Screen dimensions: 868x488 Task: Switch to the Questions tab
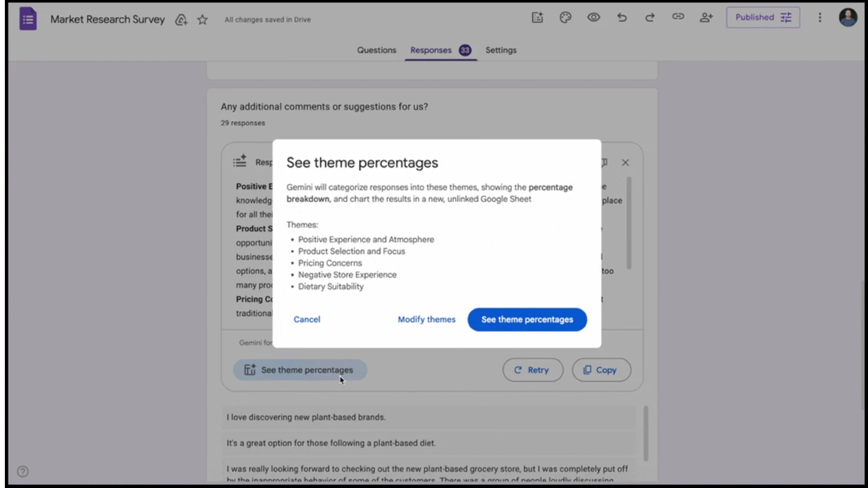(x=376, y=50)
